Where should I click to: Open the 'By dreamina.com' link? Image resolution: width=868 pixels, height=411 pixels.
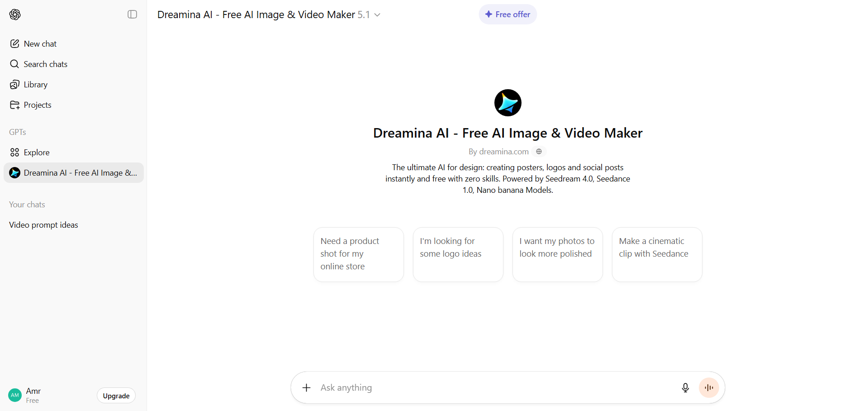tap(498, 152)
